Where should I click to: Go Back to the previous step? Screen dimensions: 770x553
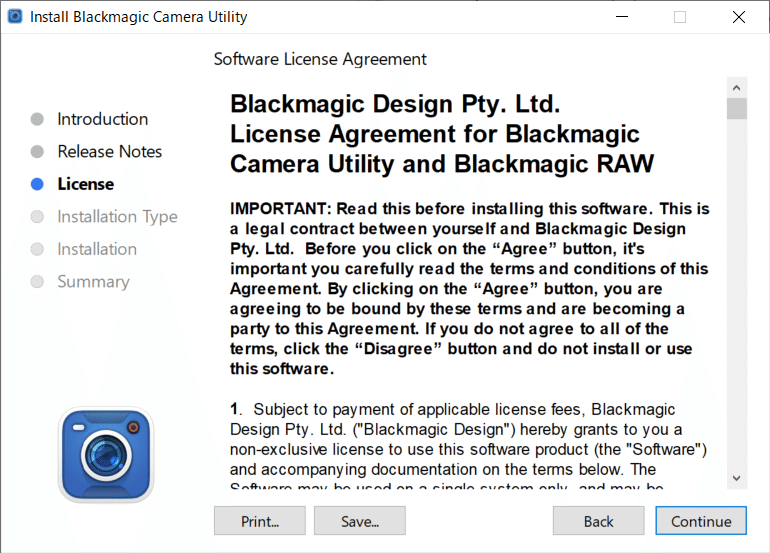point(598,521)
